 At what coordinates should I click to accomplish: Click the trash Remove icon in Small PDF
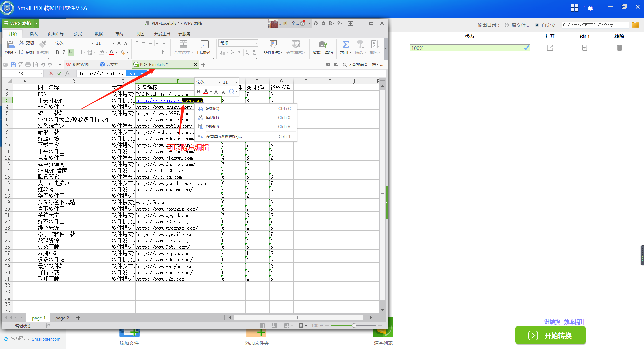[x=619, y=48]
